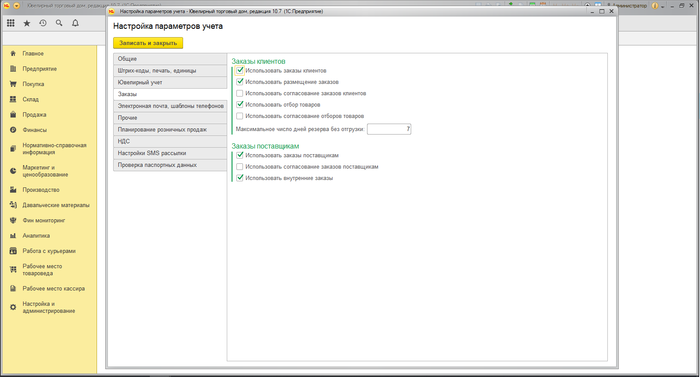Click the info icon in main title bar
The width and height of the screenshot is (700, 377).
[x=655, y=6]
